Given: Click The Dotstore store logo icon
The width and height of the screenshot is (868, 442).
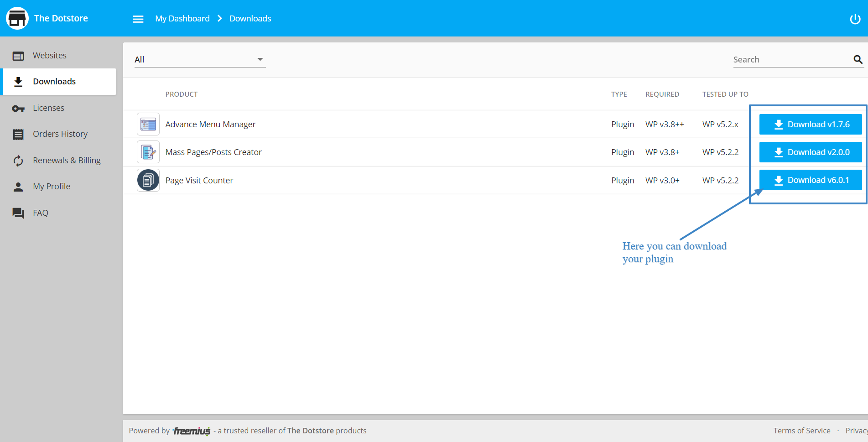Looking at the screenshot, I should [x=17, y=18].
